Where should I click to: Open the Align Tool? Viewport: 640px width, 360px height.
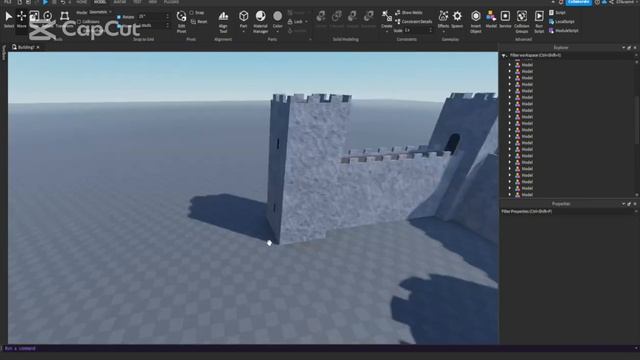pyautogui.click(x=223, y=22)
